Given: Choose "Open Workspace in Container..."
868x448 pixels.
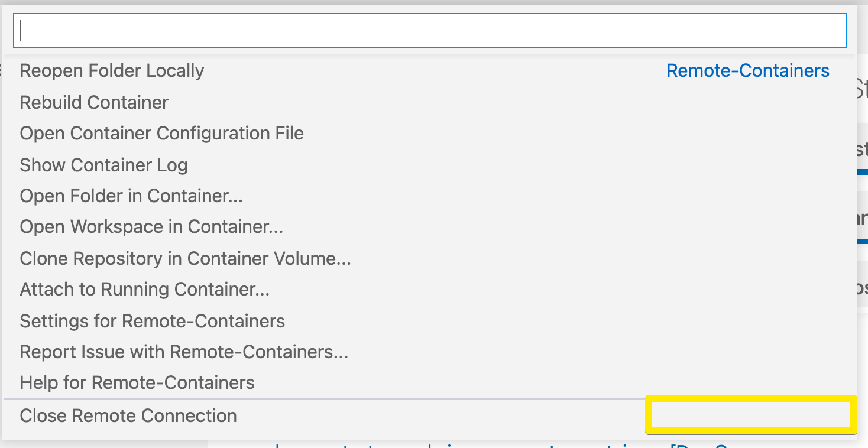Looking at the screenshot, I should coord(151,226).
